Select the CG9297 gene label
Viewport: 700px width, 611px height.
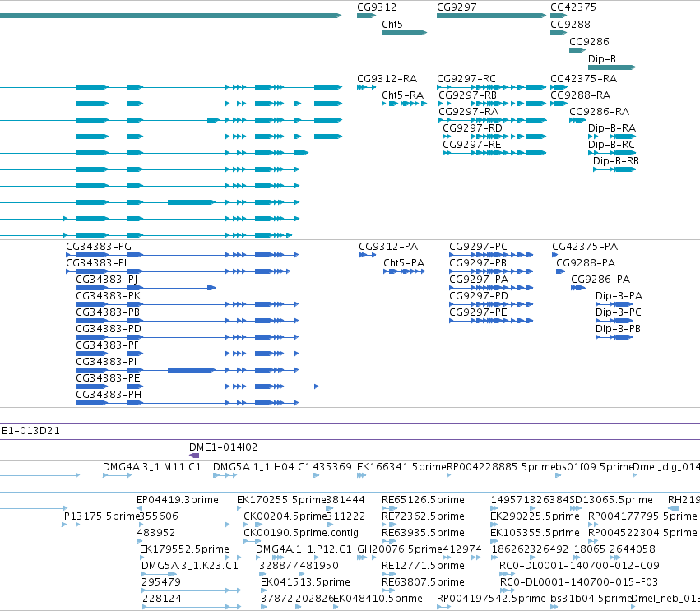[457, 7]
